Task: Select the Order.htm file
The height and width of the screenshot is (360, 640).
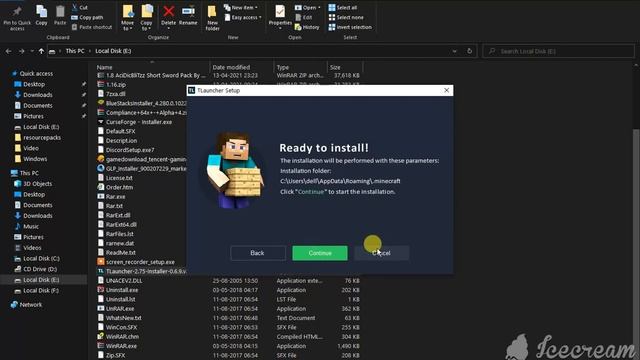Action: pos(119,187)
